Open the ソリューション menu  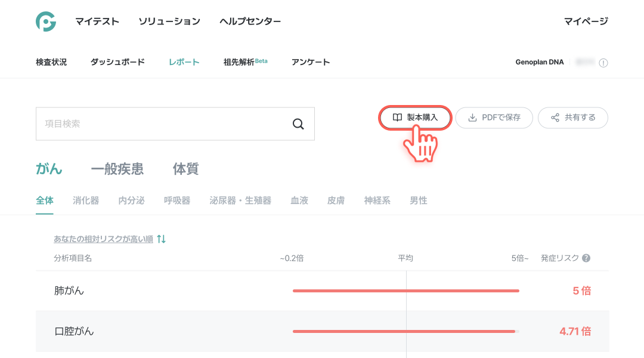pyautogui.click(x=169, y=21)
